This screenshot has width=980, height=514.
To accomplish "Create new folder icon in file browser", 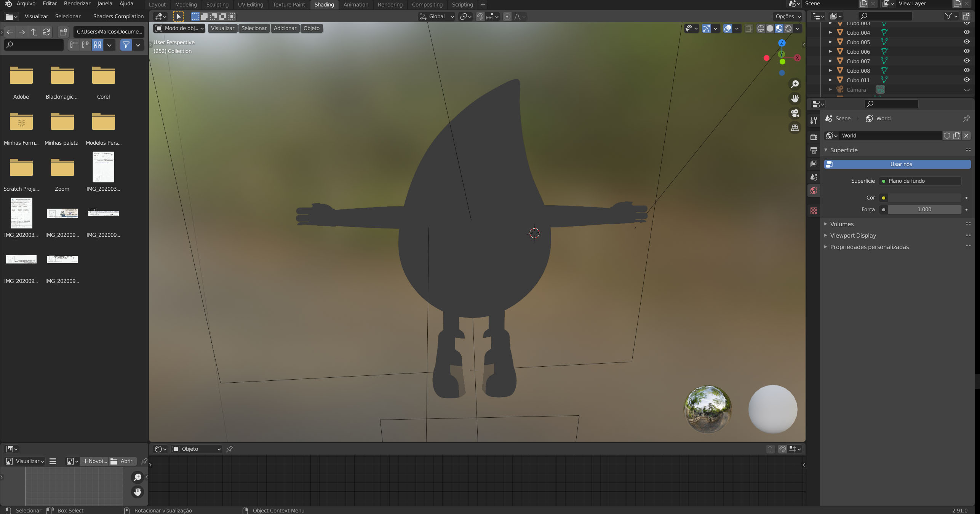I will (63, 32).
